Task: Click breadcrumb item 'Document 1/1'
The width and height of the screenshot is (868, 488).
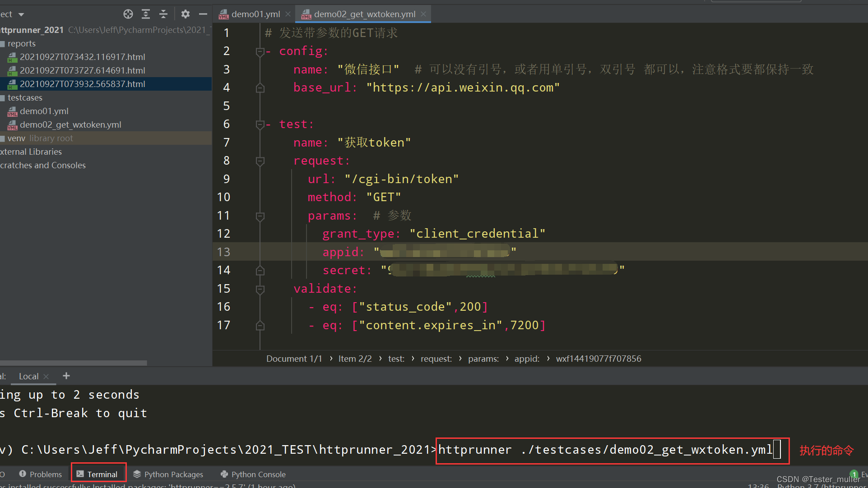Action: tap(294, 359)
